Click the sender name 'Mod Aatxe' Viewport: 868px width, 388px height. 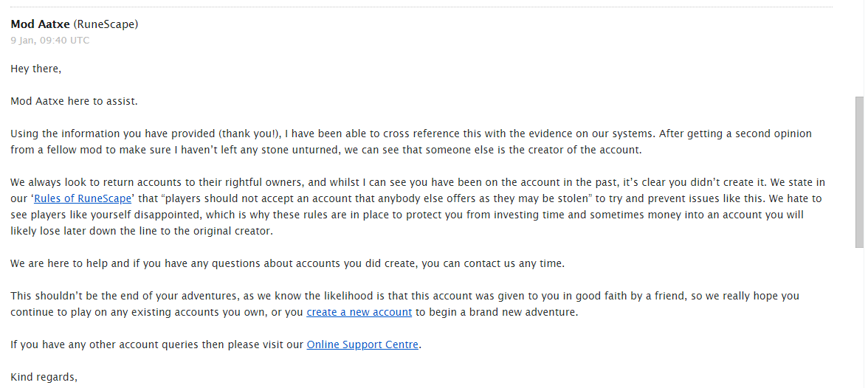coord(41,24)
